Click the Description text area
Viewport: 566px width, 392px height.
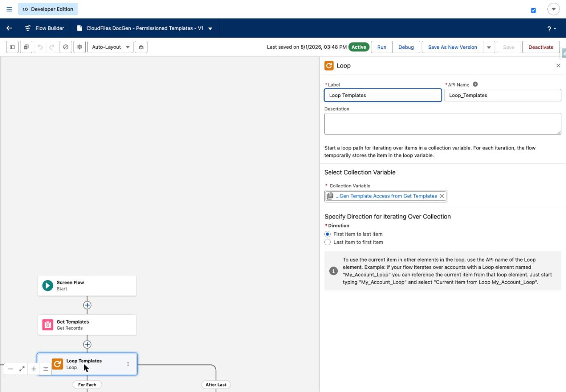click(443, 124)
